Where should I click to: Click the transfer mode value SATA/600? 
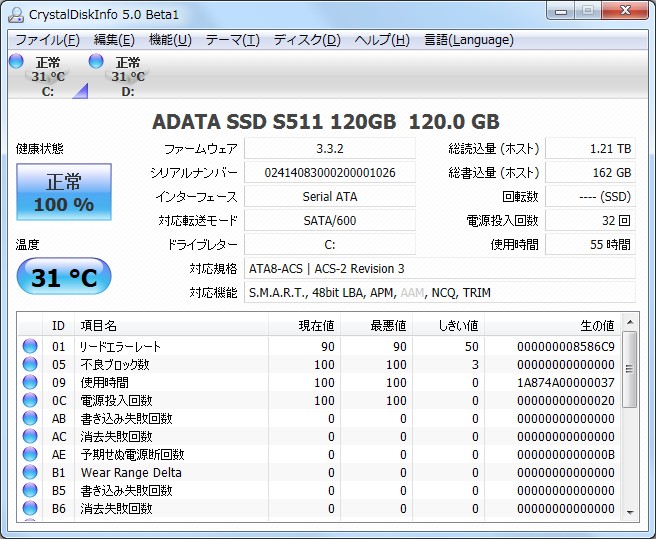pyautogui.click(x=330, y=221)
